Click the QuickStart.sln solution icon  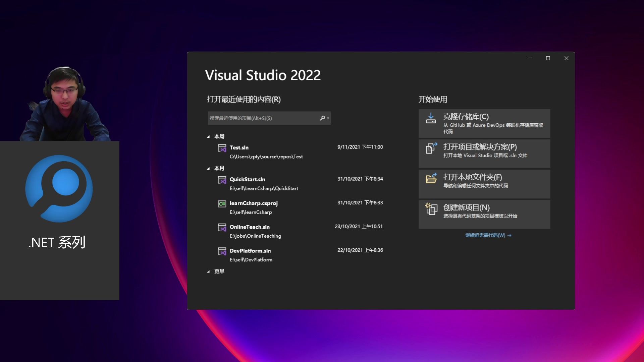point(222,180)
